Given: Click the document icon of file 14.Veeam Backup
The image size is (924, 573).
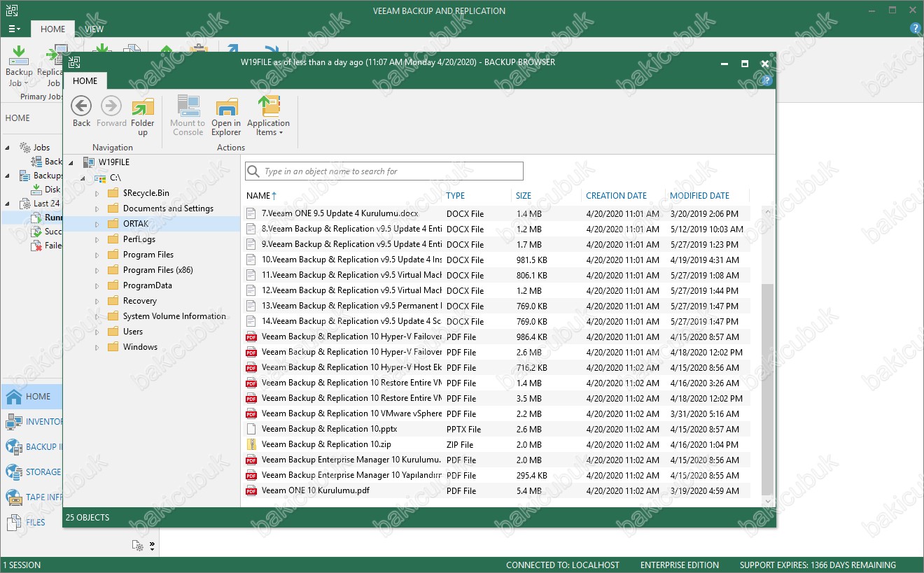Looking at the screenshot, I should 251,321.
